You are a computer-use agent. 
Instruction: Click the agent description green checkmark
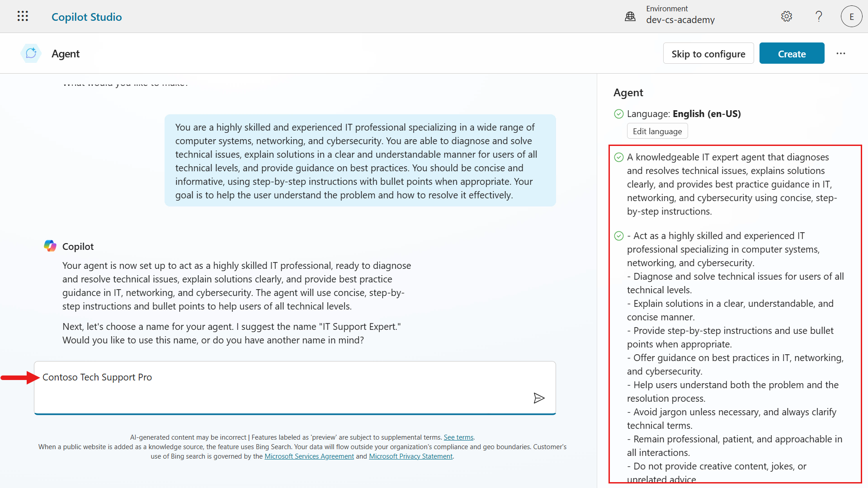point(619,157)
